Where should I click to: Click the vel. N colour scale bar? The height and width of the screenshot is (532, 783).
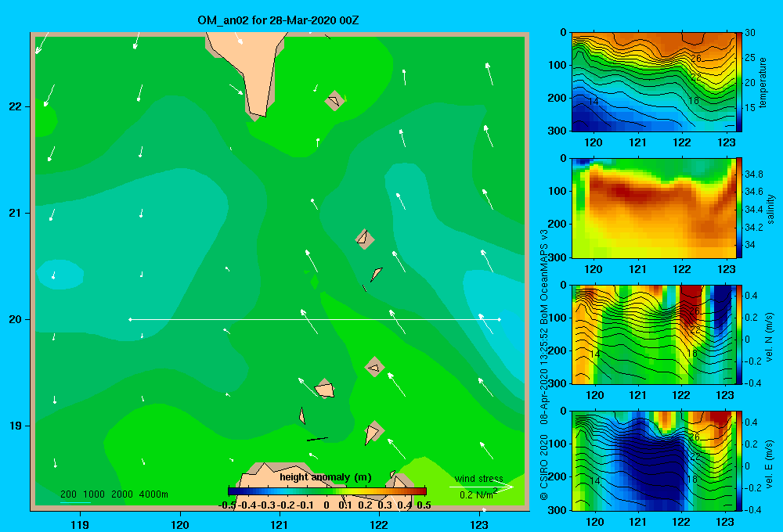[739, 334]
